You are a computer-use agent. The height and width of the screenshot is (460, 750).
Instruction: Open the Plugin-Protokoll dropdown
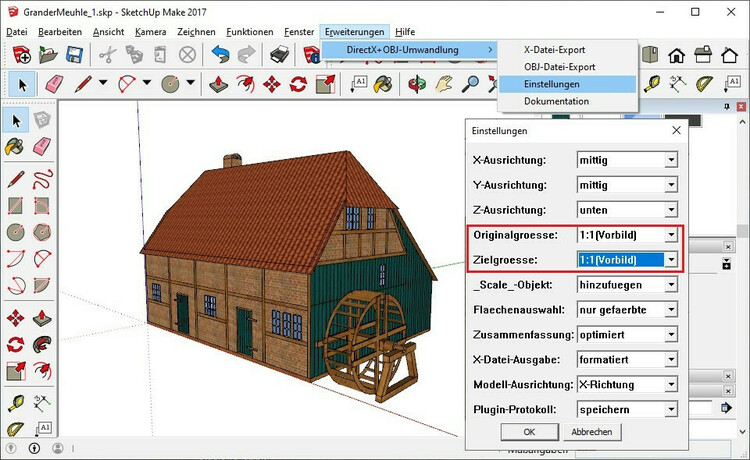click(x=671, y=409)
